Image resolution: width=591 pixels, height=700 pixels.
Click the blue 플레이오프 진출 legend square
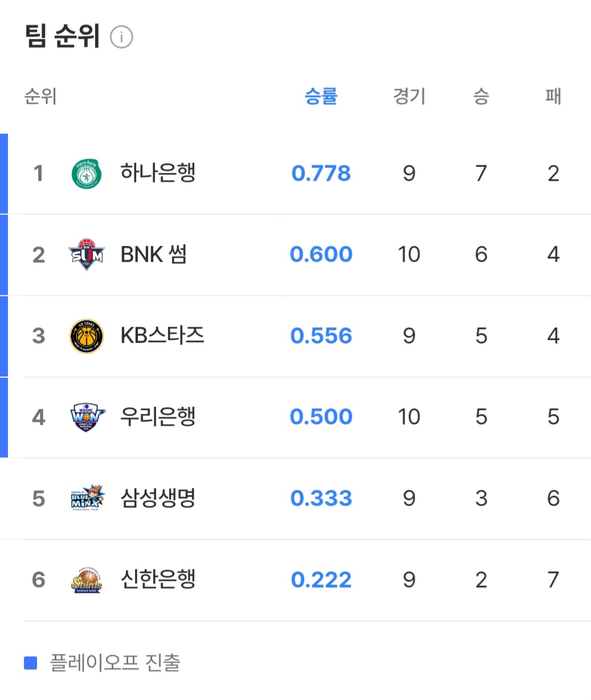31,663
